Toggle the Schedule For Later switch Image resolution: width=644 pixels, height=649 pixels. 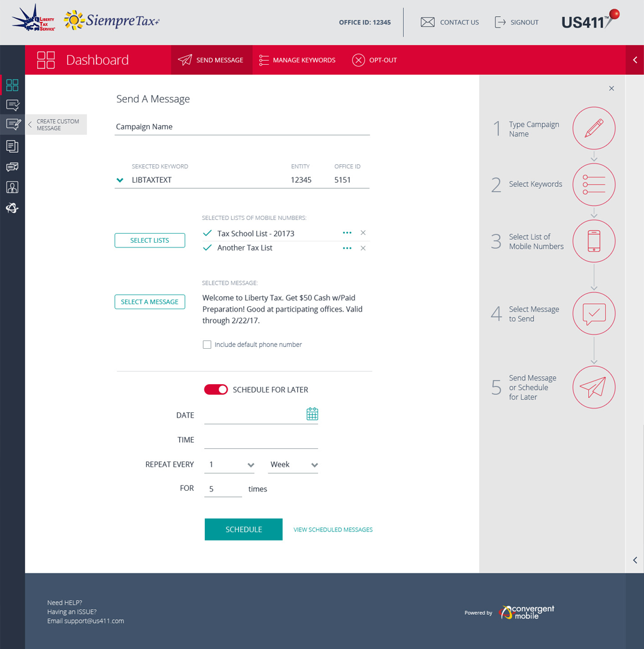point(216,390)
